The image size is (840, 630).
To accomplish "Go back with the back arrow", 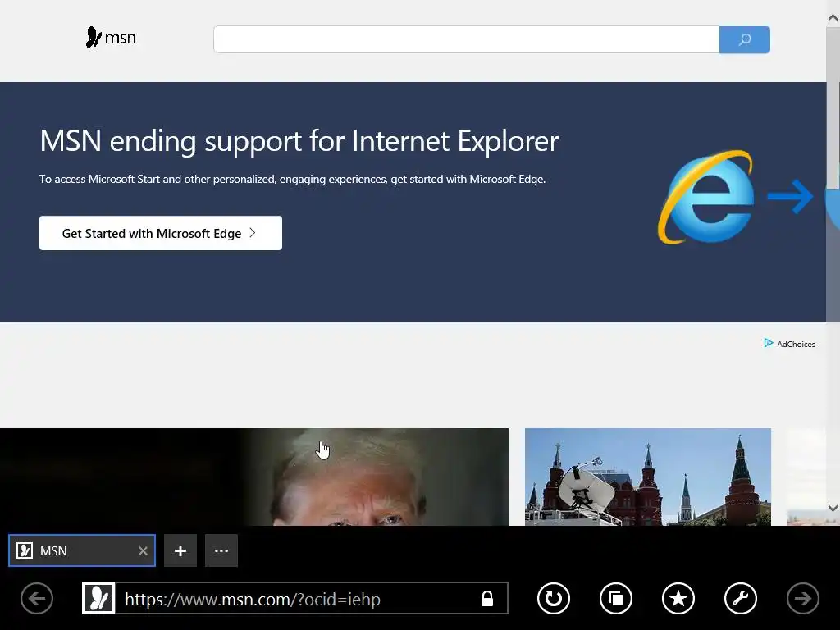I will coord(37,598).
